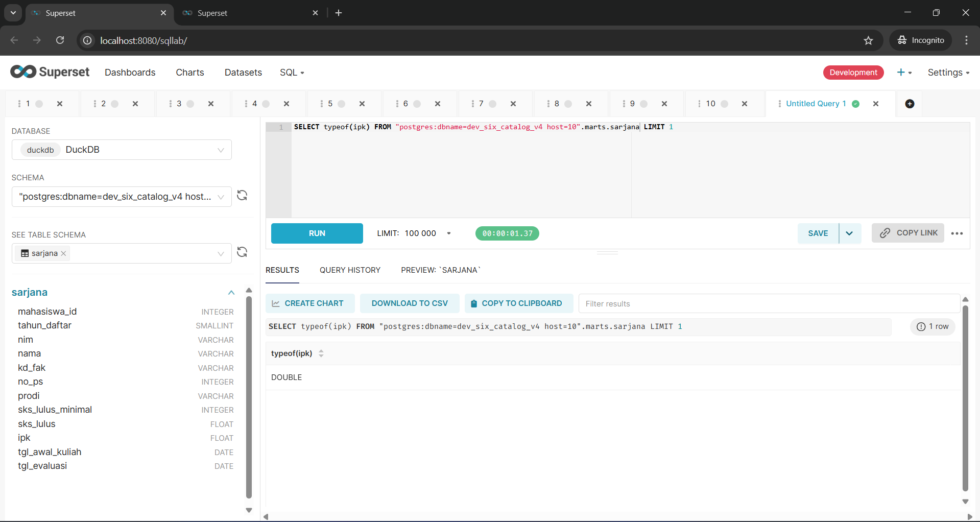Open the Settings menu
Image resolution: width=980 pixels, height=522 pixels.
tap(948, 73)
